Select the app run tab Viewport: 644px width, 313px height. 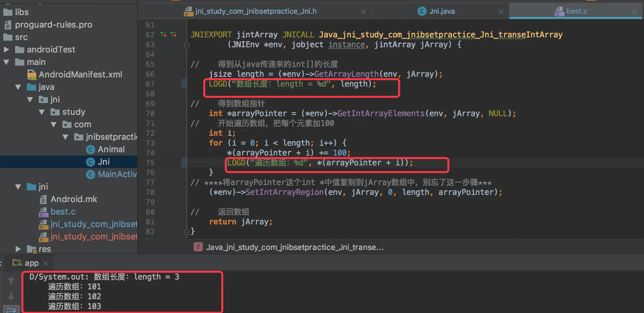(x=32, y=263)
